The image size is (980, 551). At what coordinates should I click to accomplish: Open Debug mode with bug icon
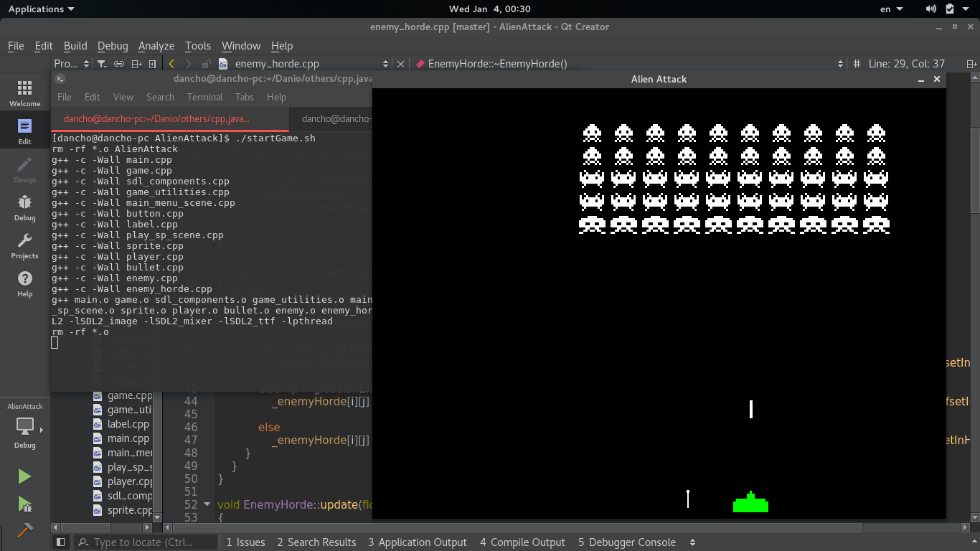click(x=24, y=207)
